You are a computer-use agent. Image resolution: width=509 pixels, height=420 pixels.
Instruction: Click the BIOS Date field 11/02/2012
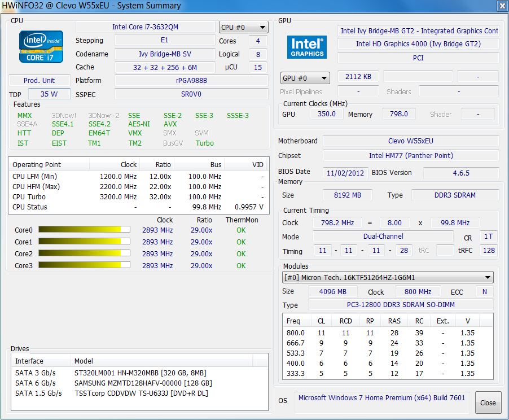click(345, 173)
